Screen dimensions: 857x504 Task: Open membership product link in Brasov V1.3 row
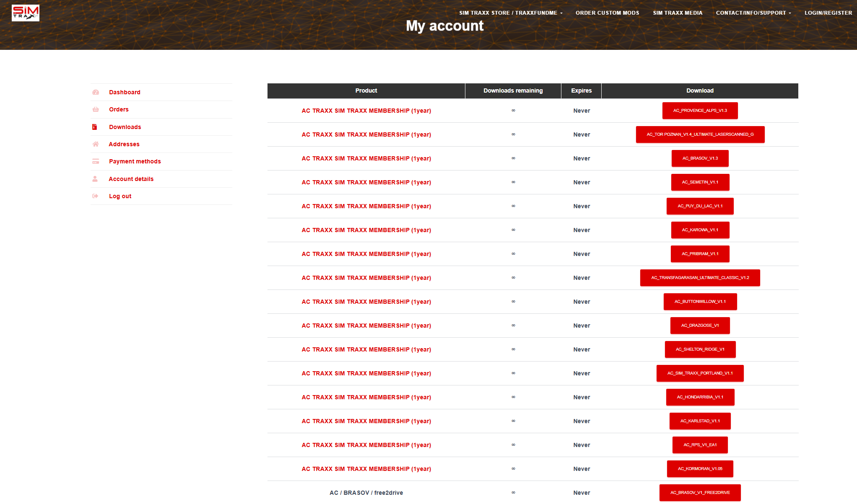[x=366, y=158]
